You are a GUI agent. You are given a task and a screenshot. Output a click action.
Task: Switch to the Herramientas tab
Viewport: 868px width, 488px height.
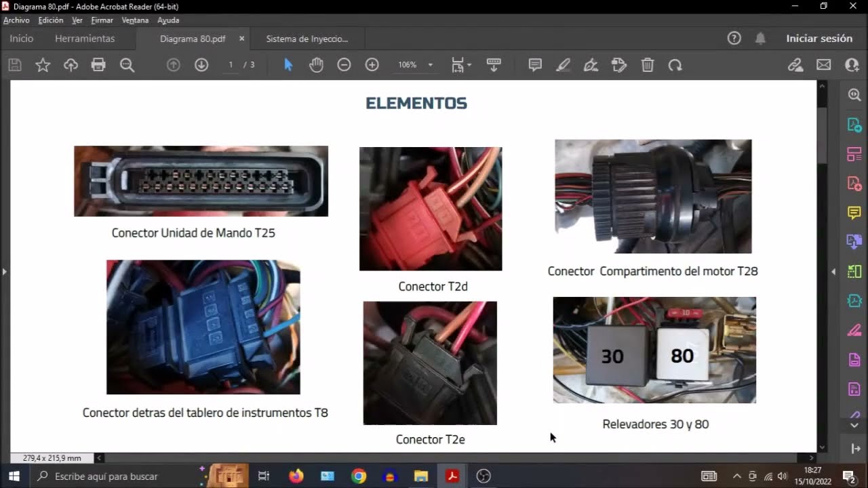click(x=85, y=39)
